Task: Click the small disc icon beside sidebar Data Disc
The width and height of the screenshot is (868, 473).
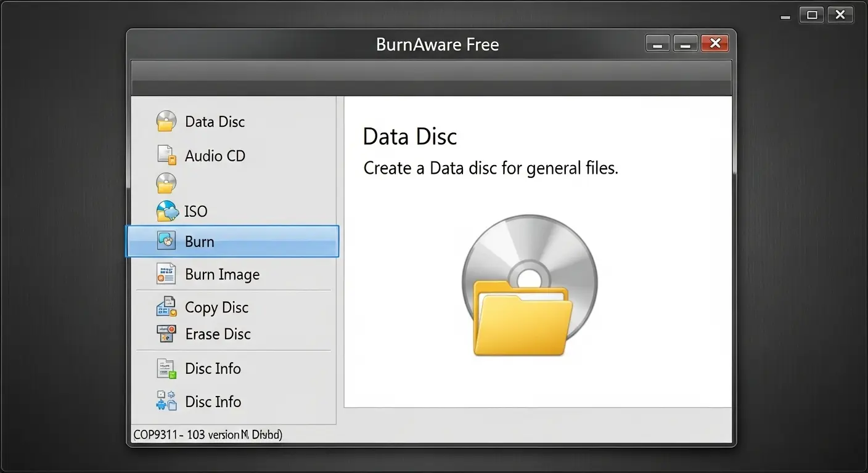Action: [x=166, y=121]
